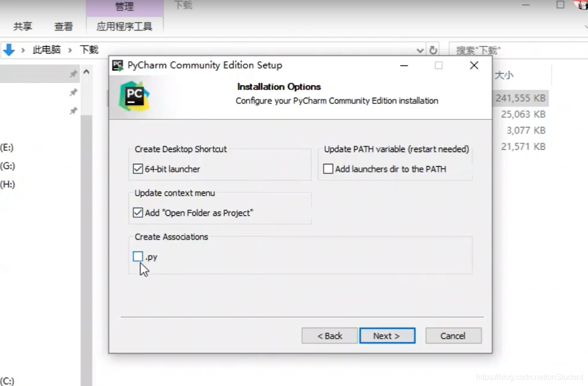Select the file row with 21,571 KB
Screen dimensions: 588x386
click(523, 146)
